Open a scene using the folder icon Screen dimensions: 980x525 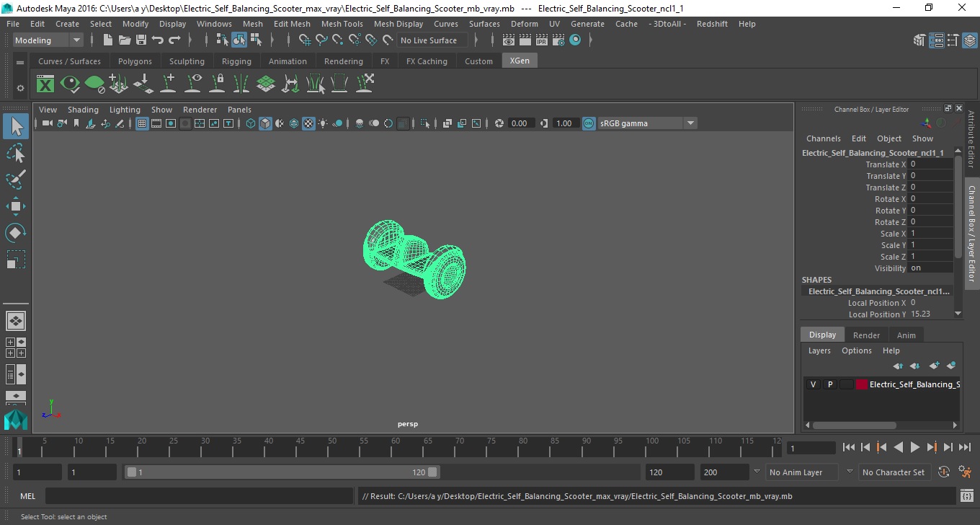point(124,40)
